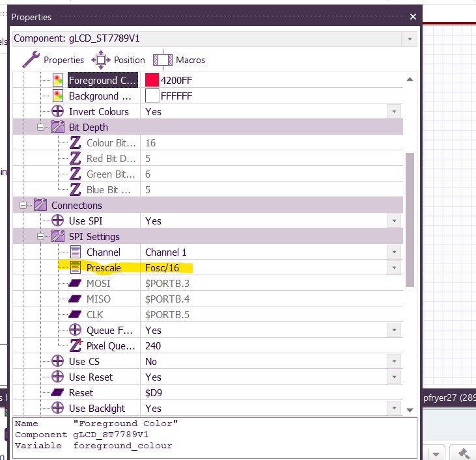Click the red foreground colour swatch
476x460 pixels.
pyautogui.click(x=152, y=81)
